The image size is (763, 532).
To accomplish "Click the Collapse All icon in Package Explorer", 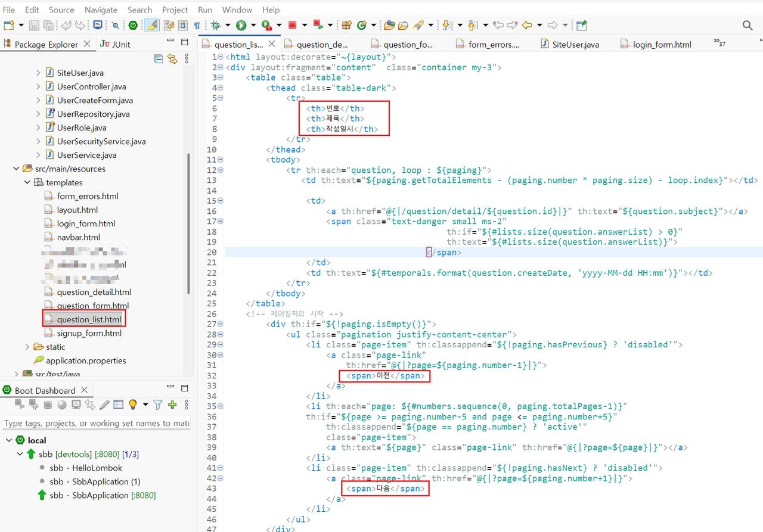I will 159,59.
